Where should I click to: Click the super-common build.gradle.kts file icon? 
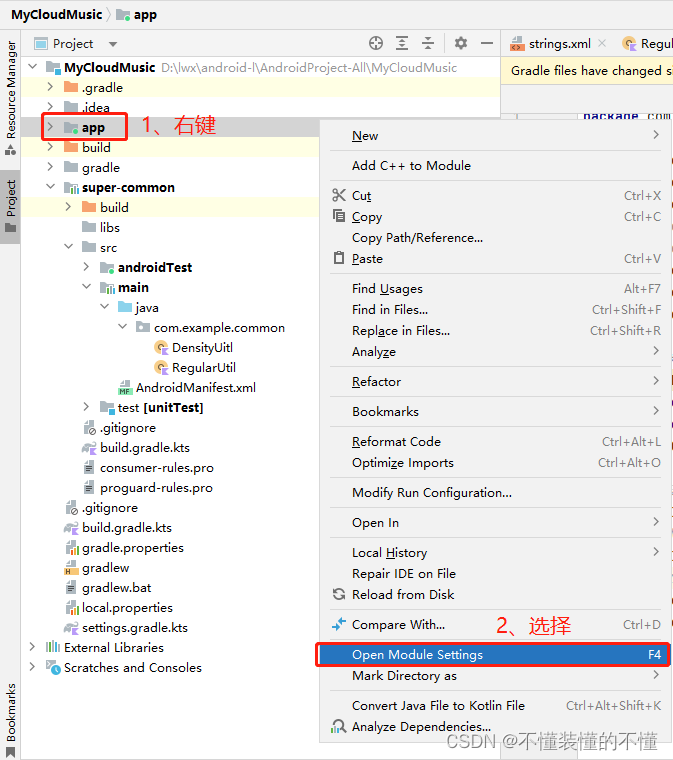pyautogui.click(x=89, y=447)
